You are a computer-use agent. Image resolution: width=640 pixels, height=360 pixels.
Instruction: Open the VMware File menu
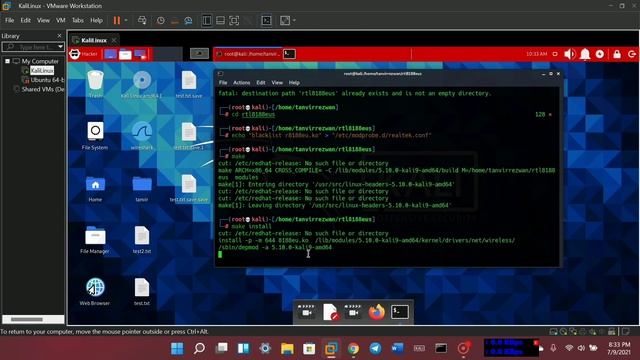(x=10, y=20)
